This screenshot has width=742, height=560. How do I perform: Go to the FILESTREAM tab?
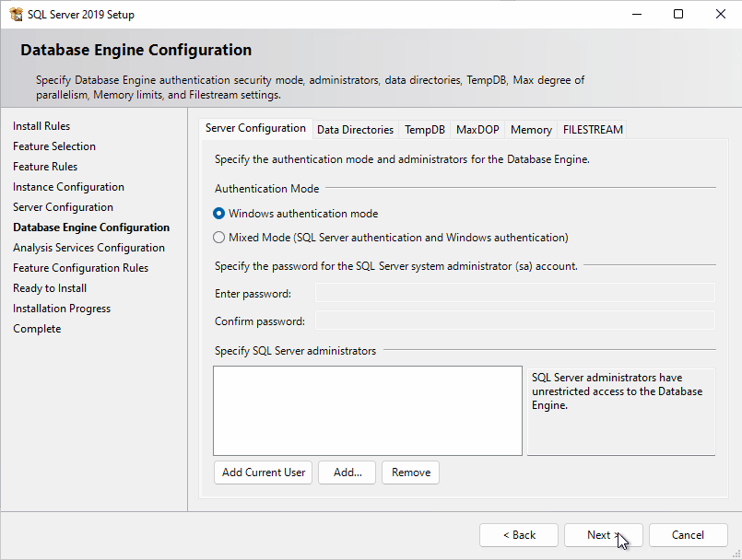(x=593, y=130)
